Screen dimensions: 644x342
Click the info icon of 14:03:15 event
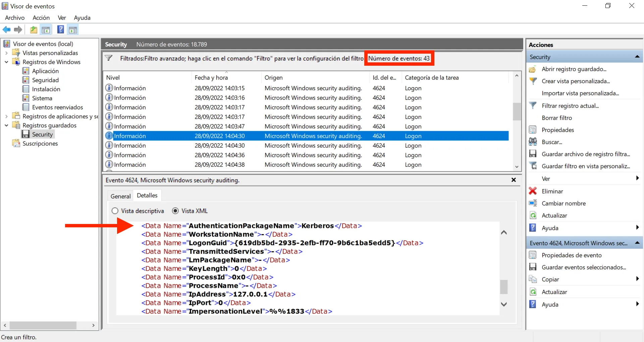point(109,88)
